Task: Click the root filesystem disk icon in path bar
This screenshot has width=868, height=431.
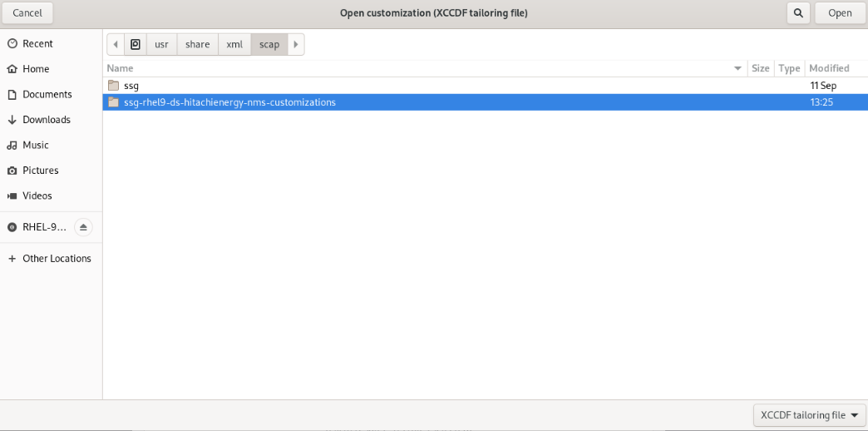Action: [136, 44]
